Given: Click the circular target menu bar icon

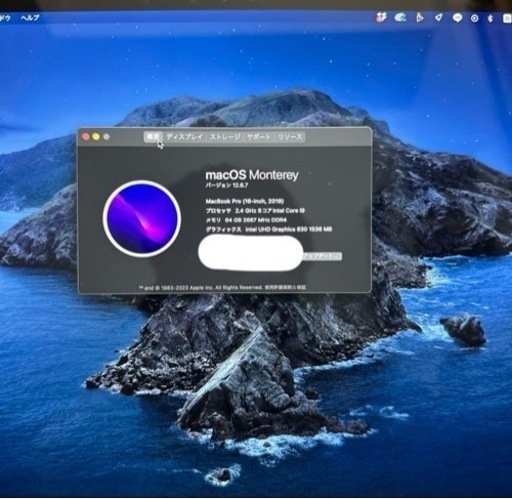Looking at the screenshot, I should [x=475, y=18].
